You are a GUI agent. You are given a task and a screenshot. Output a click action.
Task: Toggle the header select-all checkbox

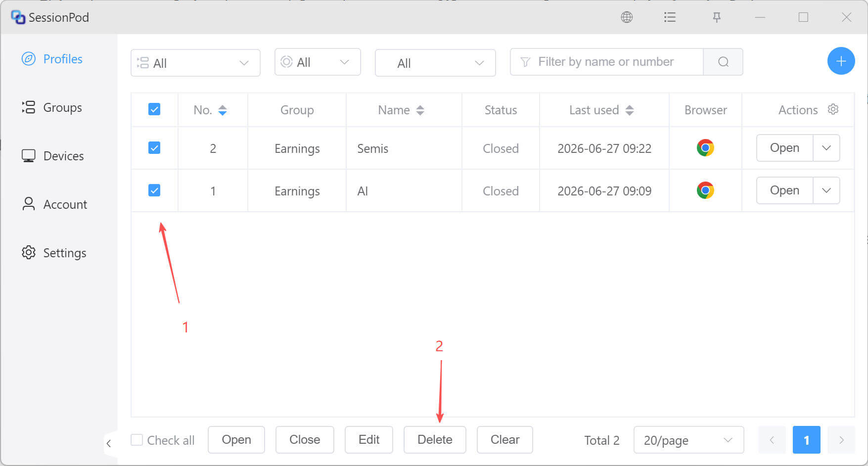pos(154,109)
